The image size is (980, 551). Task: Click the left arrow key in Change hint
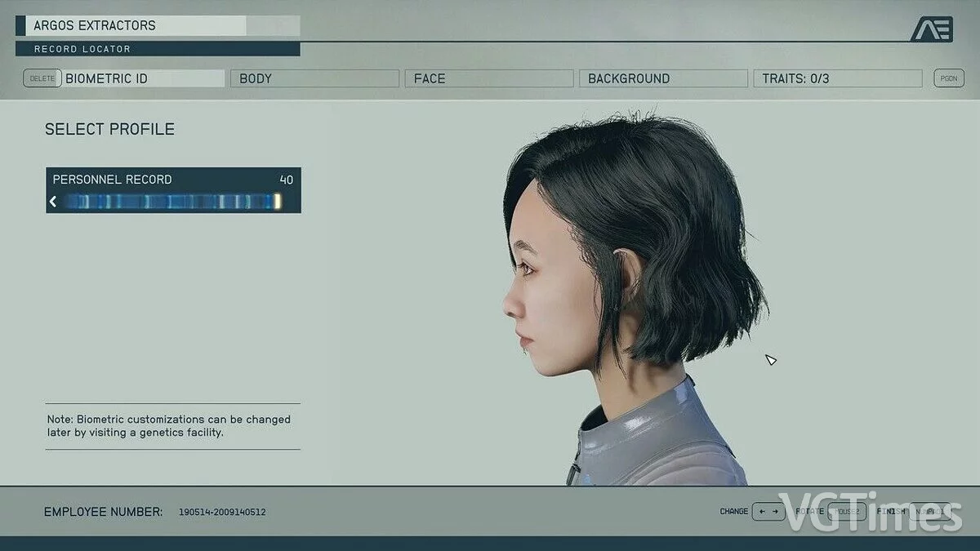(761, 512)
